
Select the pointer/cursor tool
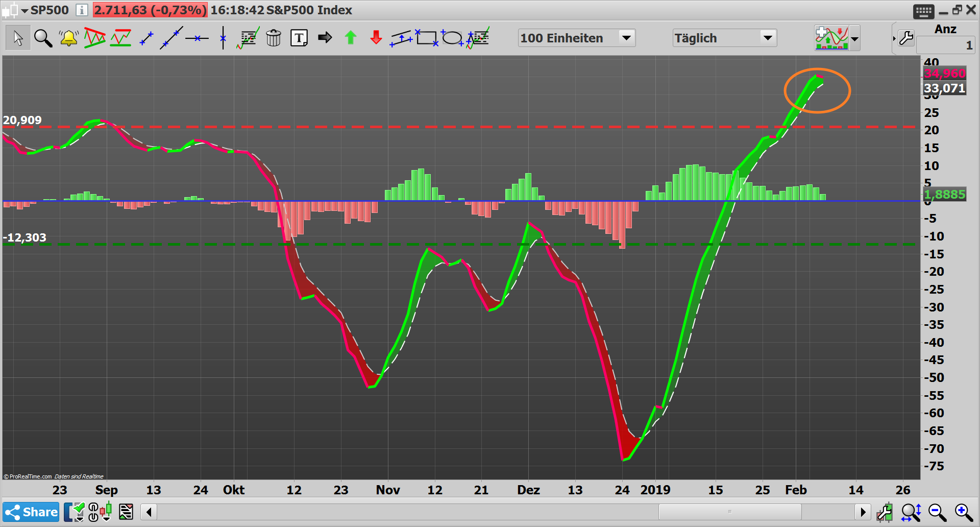(x=17, y=37)
